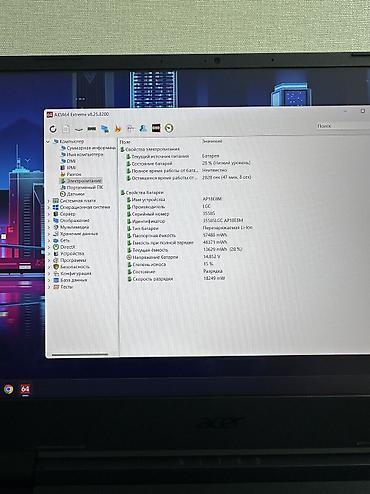370x494 pixels.
Task: Expand the Операционная система node
Action: [x=49, y=207]
